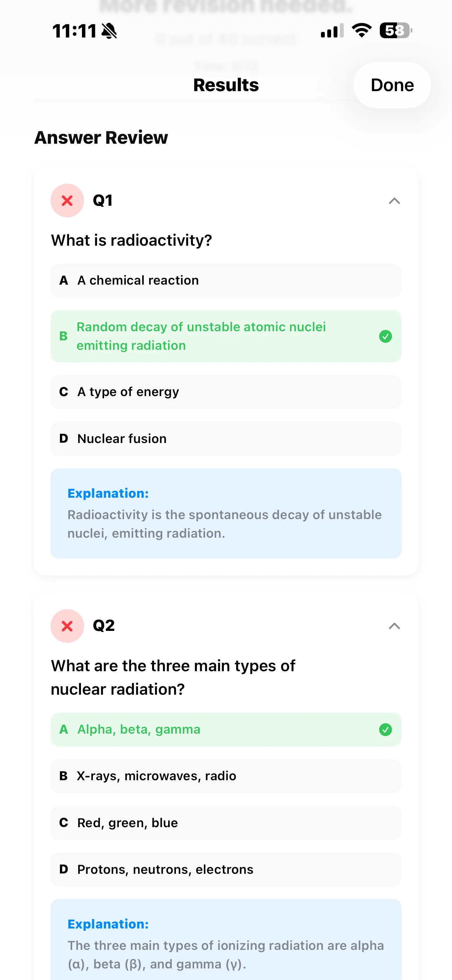Click the red X incorrect icon beside Q1

pyautogui.click(x=67, y=200)
